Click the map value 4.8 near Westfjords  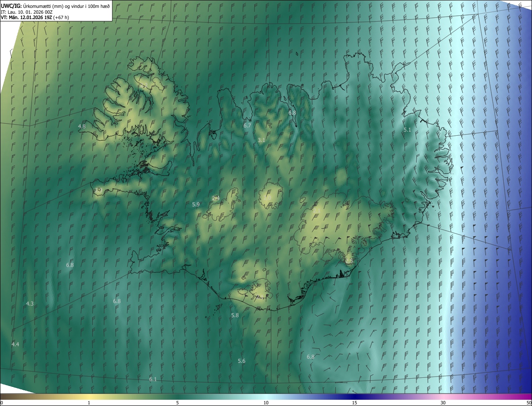[x=82, y=126]
